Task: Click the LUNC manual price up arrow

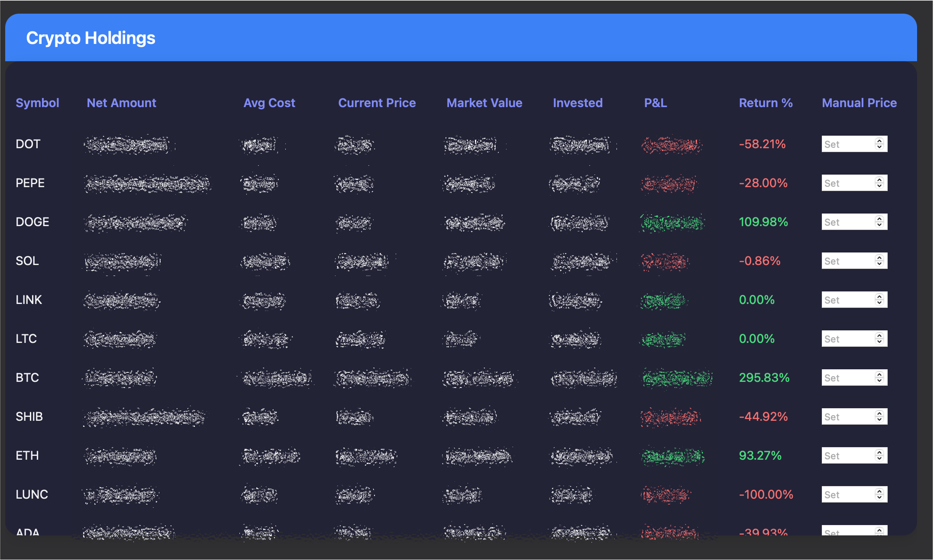Action: tap(879, 491)
